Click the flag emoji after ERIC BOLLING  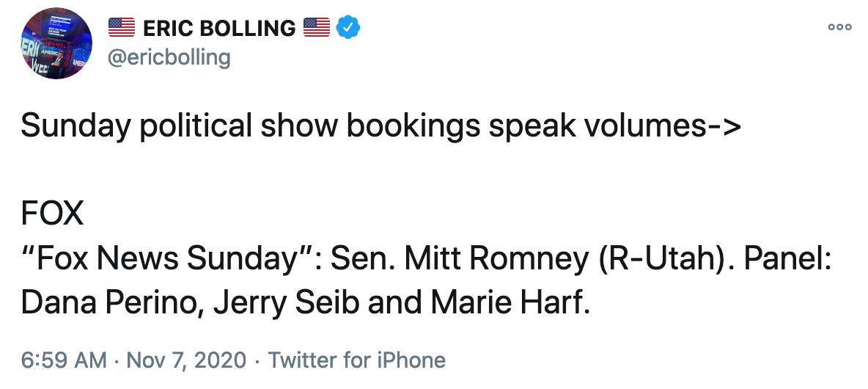(317, 27)
